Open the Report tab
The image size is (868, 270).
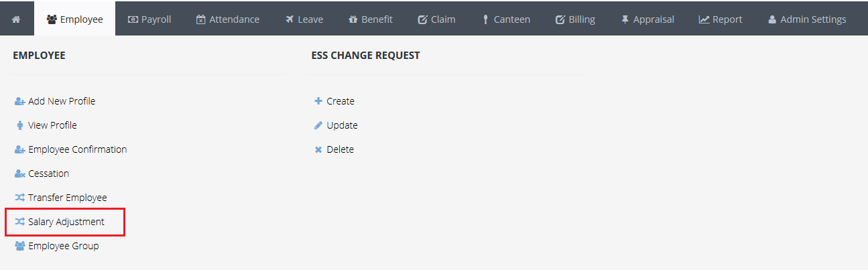point(720,19)
